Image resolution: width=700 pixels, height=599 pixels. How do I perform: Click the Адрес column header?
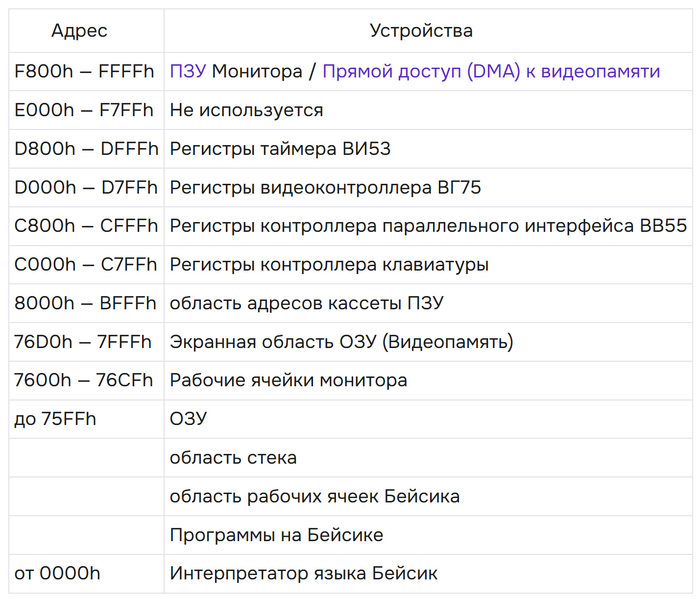click(79, 31)
